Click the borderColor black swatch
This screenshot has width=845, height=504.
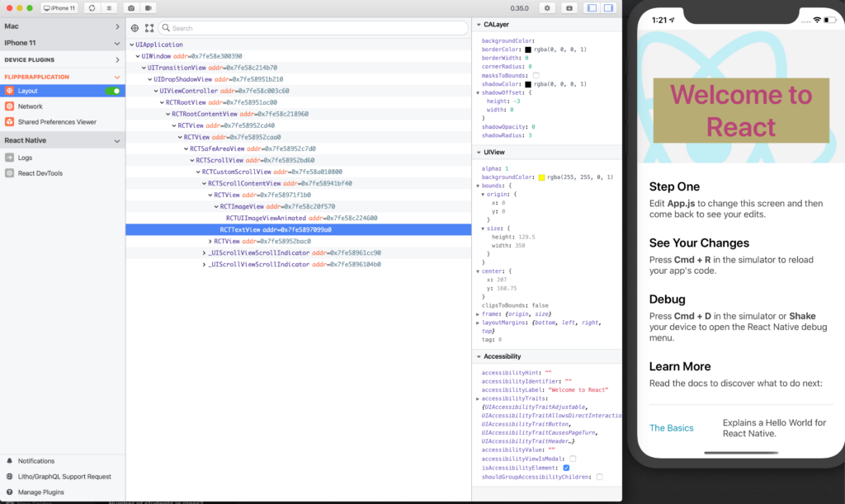528,49
